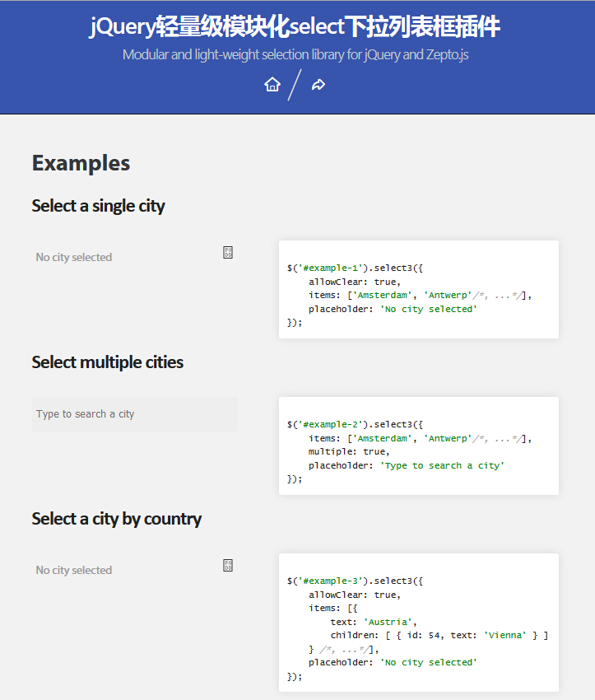The height and width of the screenshot is (700, 595).
Task: Click 'allowClear: true,' in the example-3 code
Action: tap(355, 595)
